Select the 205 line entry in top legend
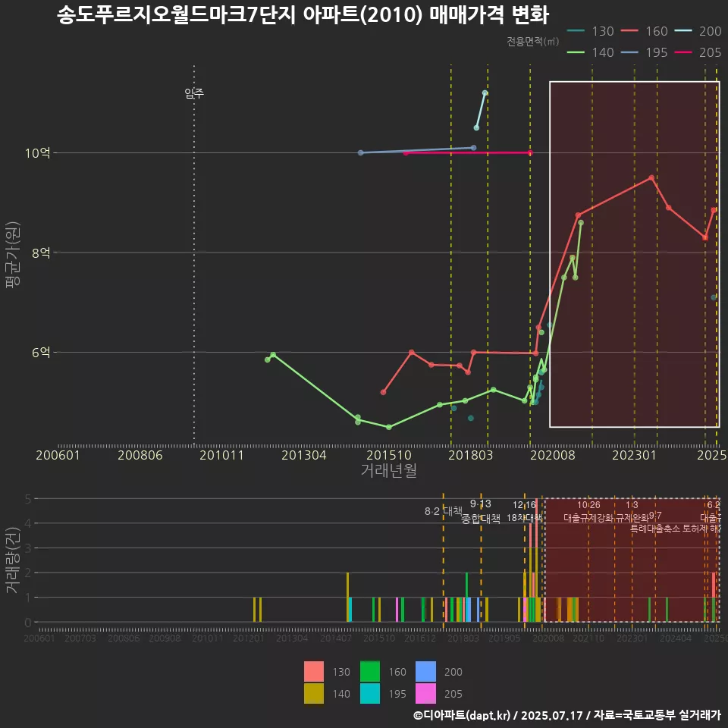The image size is (728, 728). 698,52
